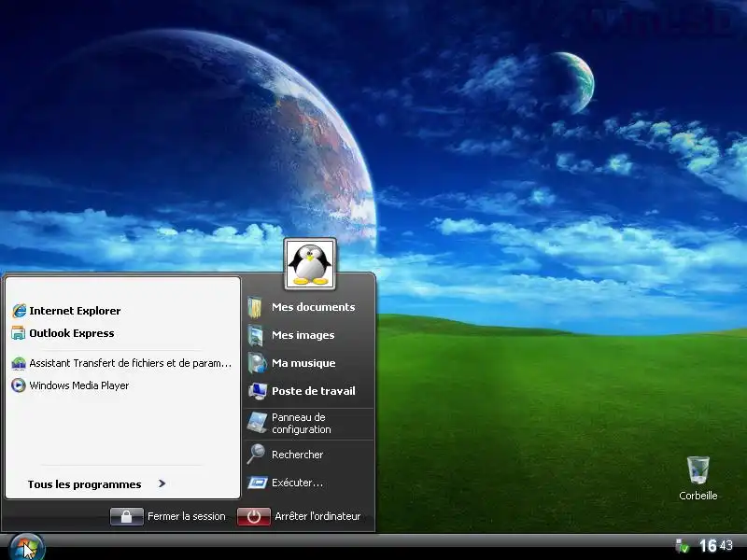The height and width of the screenshot is (560, 747).
Task: Click the Fermer la session label
Action: pos(186,516)
